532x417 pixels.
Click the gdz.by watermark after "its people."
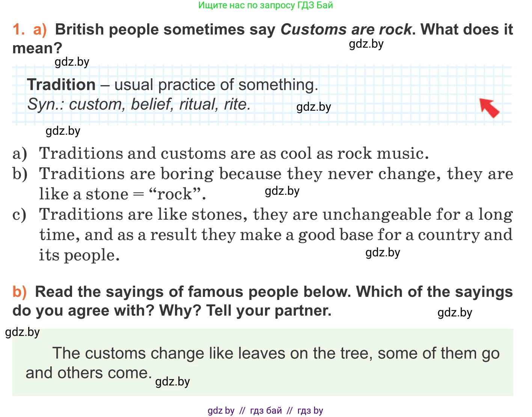(x=383, y=253)
